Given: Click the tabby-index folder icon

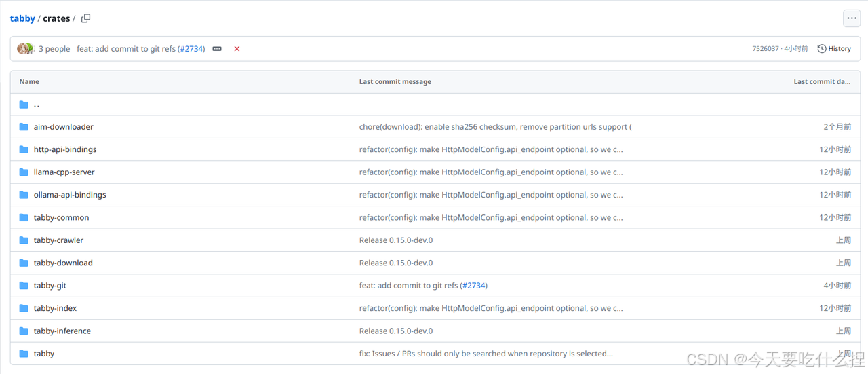Looking at the screenshot, I should coord(24,308).
